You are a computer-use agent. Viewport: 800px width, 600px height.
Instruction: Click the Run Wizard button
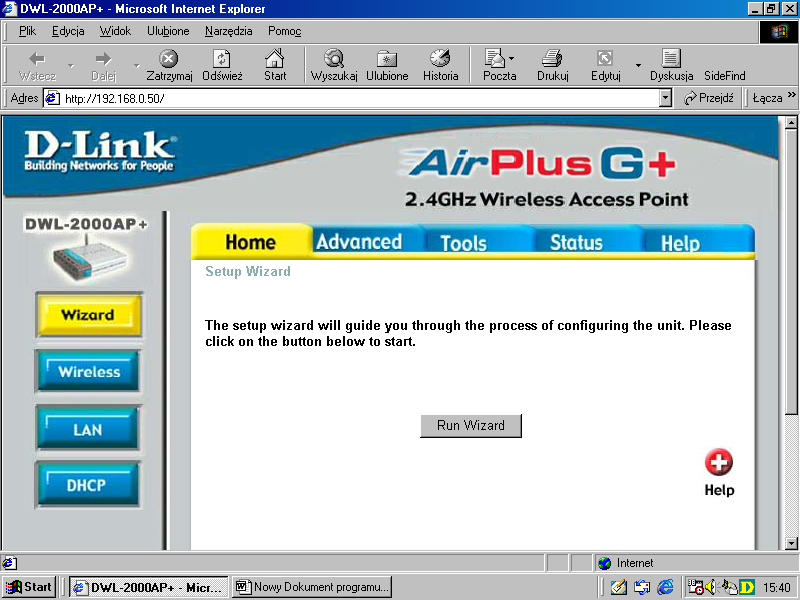tap(471, 426)
